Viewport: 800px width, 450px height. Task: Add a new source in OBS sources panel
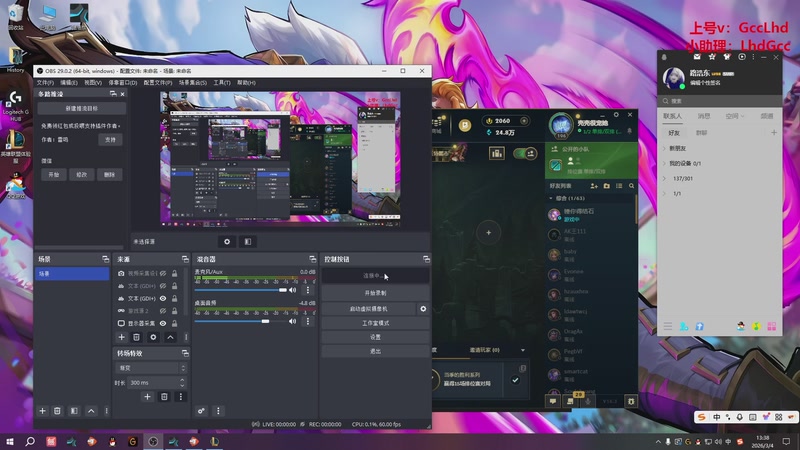[121, 337]
